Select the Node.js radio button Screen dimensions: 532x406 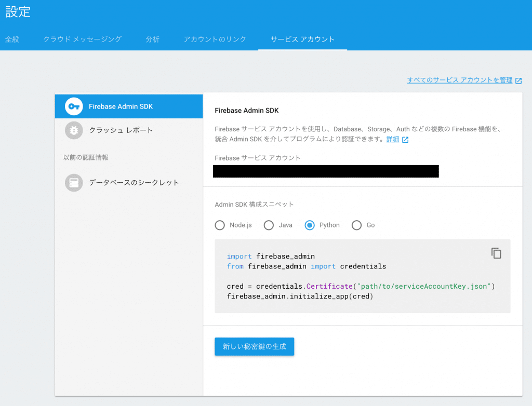click(220, 225)
